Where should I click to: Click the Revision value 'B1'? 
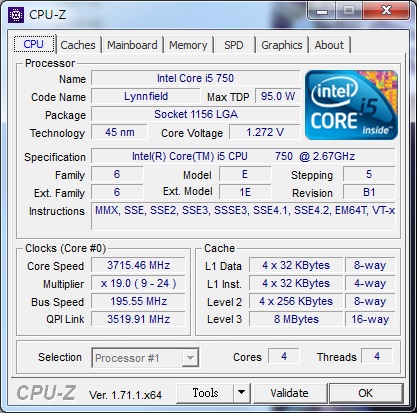[369, 192]
